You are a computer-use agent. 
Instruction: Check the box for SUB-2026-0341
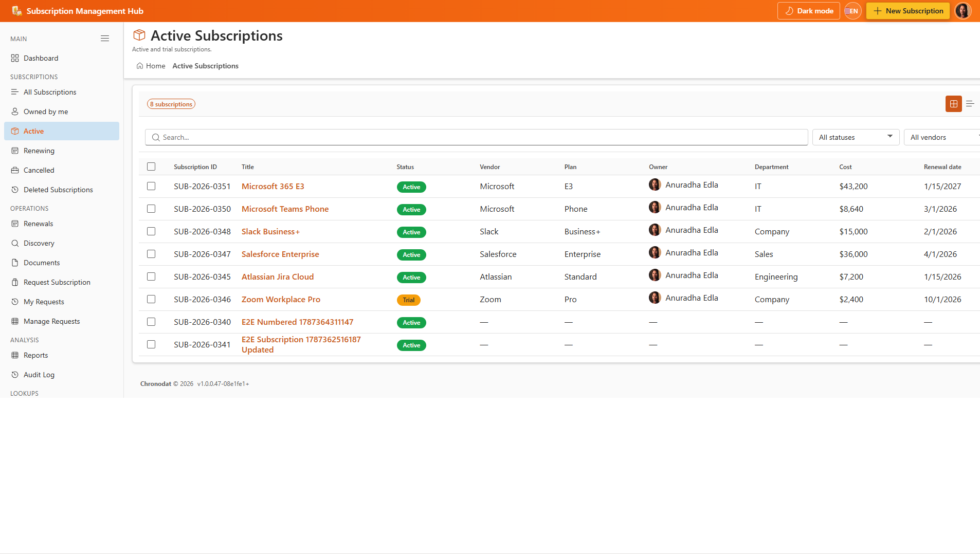tap(151, 344)
